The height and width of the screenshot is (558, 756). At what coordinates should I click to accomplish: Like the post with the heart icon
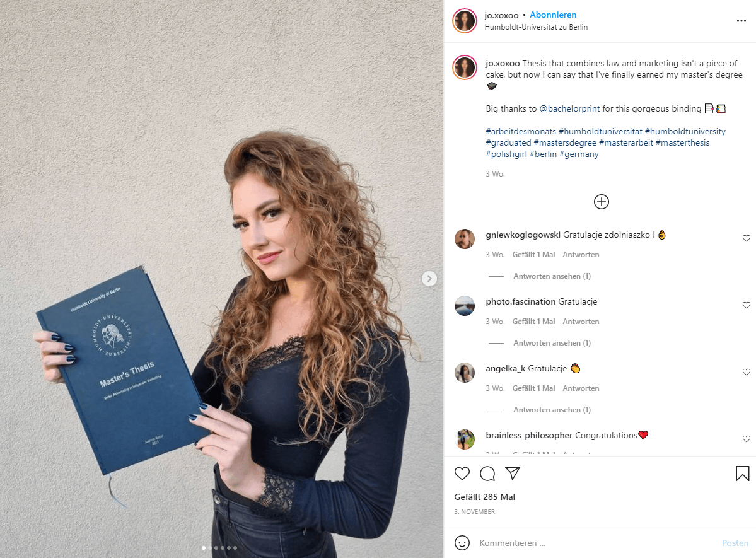pyautogui.click(x=462, y=474)
